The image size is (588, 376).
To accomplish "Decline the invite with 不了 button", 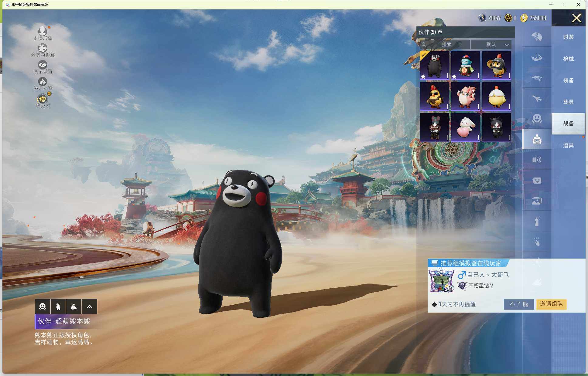I will coord(519,304).
